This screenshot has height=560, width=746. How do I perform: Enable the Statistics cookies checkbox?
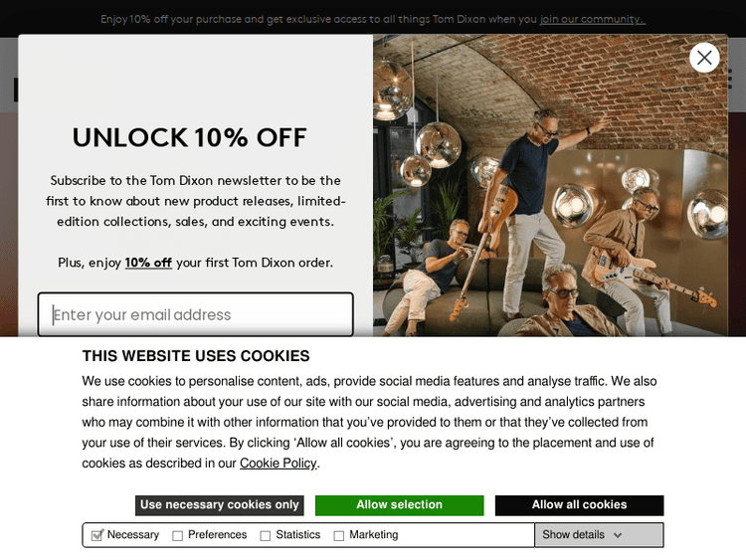[x=265, y=536]
